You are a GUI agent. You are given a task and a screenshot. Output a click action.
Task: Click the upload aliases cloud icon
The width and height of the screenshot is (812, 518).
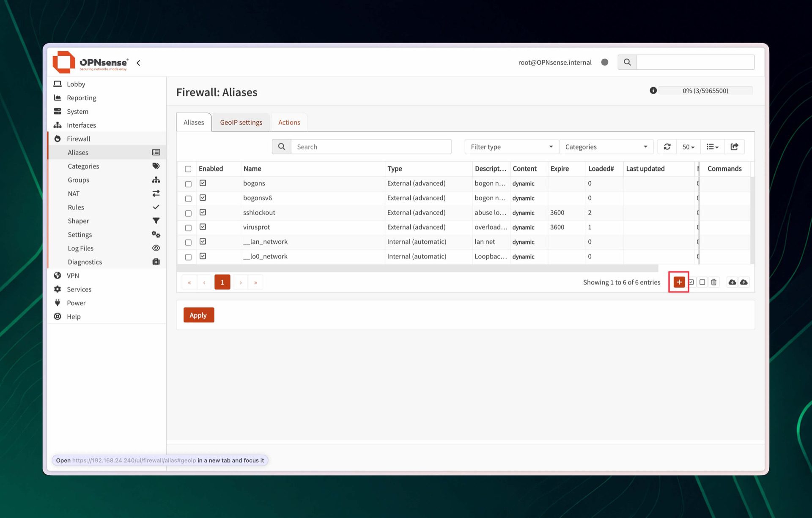(744, 282)
